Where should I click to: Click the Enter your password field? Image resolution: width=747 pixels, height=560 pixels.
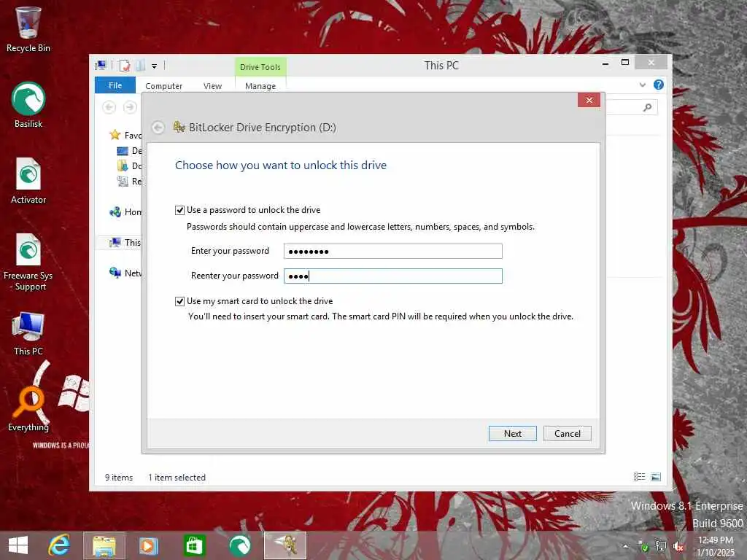pos(393,252)
